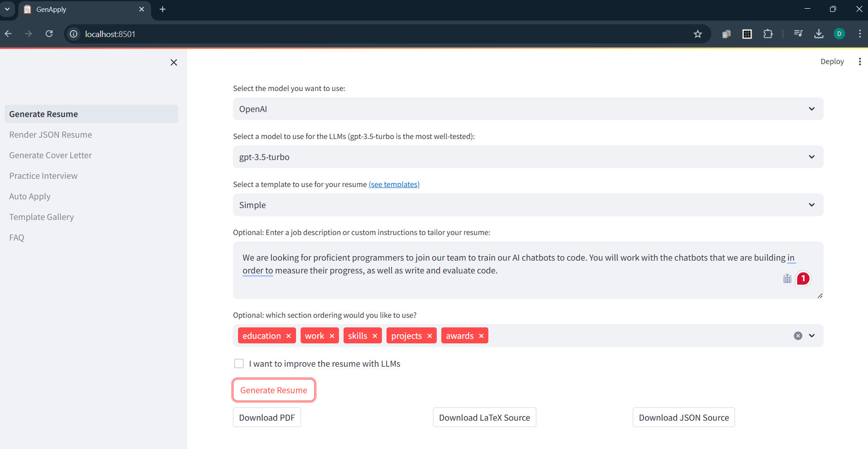Click the browser downloads icon

[819, 34]
